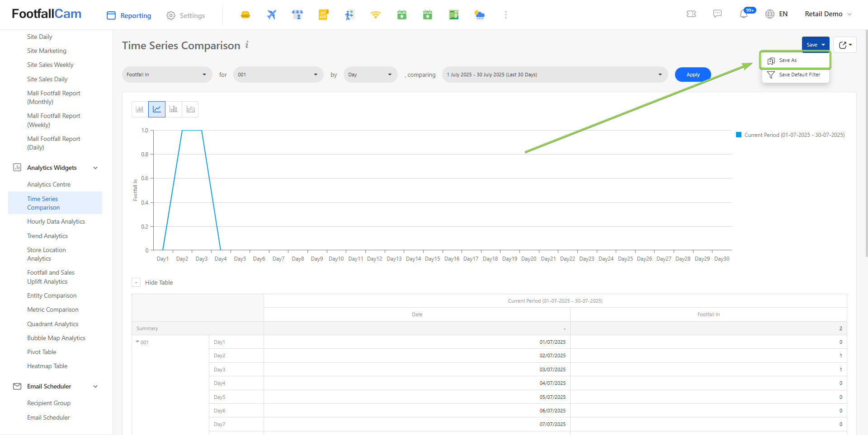Select the stacked bar chart icon
868x435 pixels.
coord(174,109)
